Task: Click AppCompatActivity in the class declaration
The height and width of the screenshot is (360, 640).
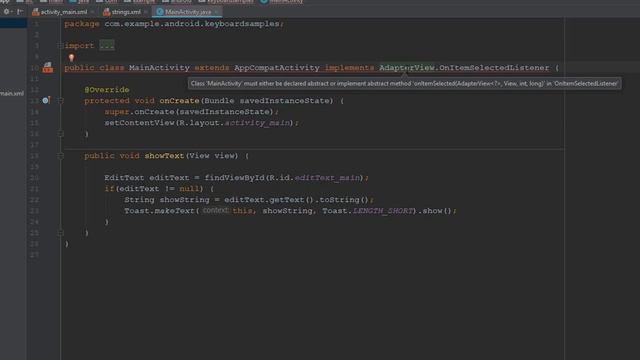Action: click(277, 68)
